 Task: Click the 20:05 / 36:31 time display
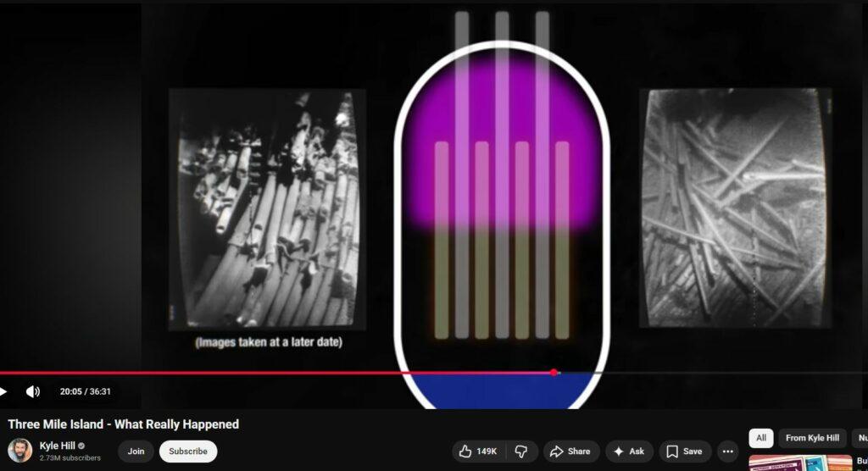tap(86, 391)
